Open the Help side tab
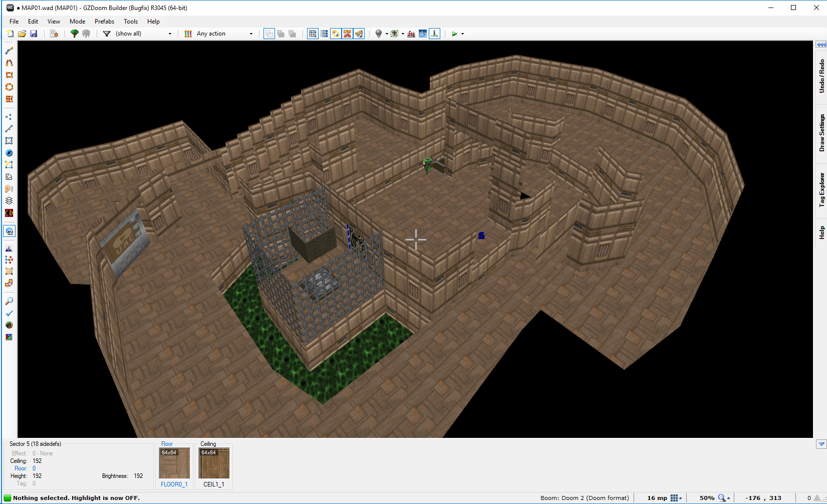This screenshot has width=827, height=504. pos(821,232)
